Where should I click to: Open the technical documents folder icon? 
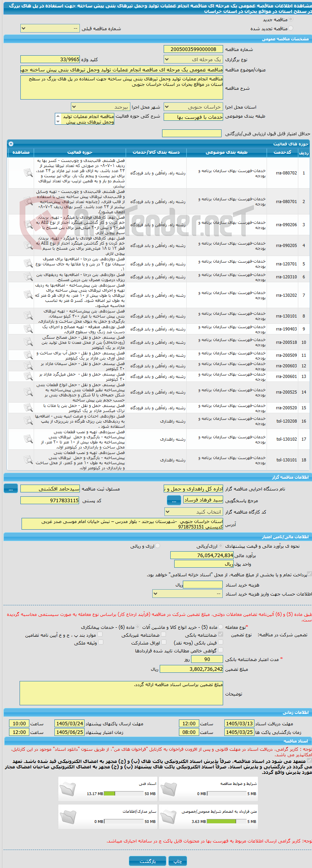[68, 789]
